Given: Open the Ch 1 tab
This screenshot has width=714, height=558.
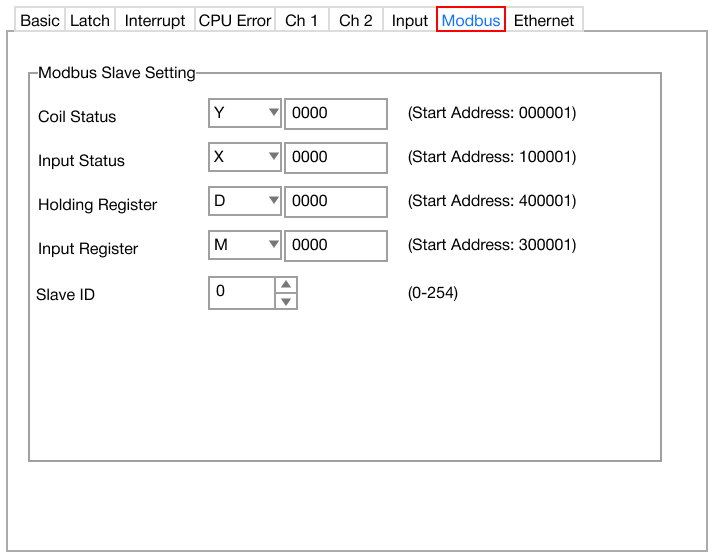Looking at the screenshot, I should [x=302, y=20].
